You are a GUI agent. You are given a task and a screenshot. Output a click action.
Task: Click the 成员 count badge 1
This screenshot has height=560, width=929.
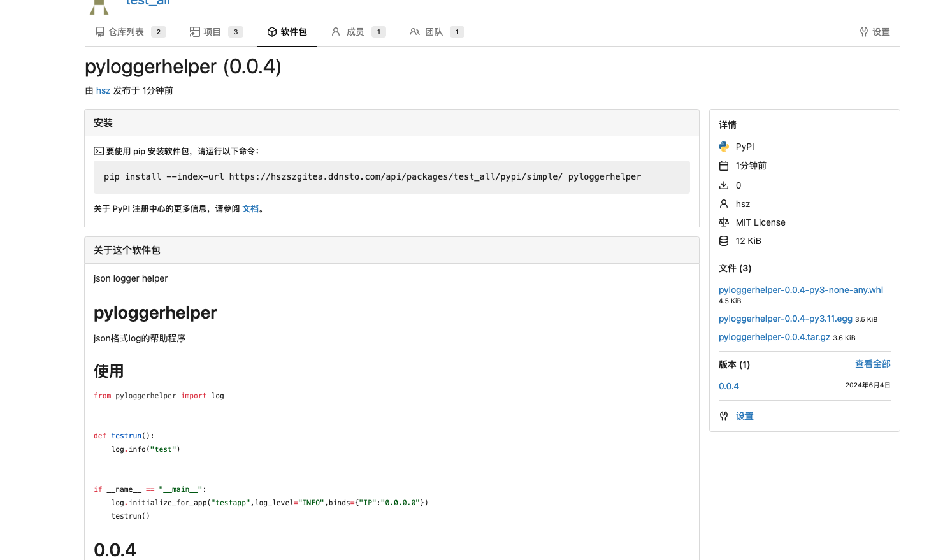[x=378, y=32]
